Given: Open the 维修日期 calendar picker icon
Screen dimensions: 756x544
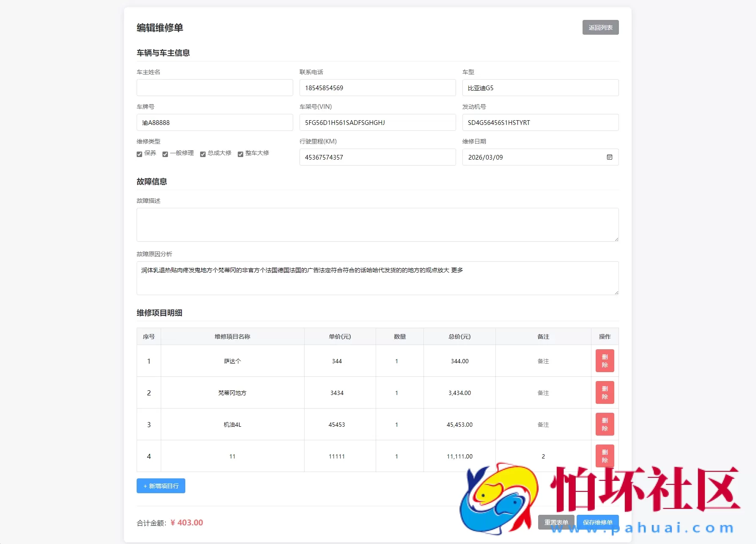Looking at the screenshot, I should [609, 157].
